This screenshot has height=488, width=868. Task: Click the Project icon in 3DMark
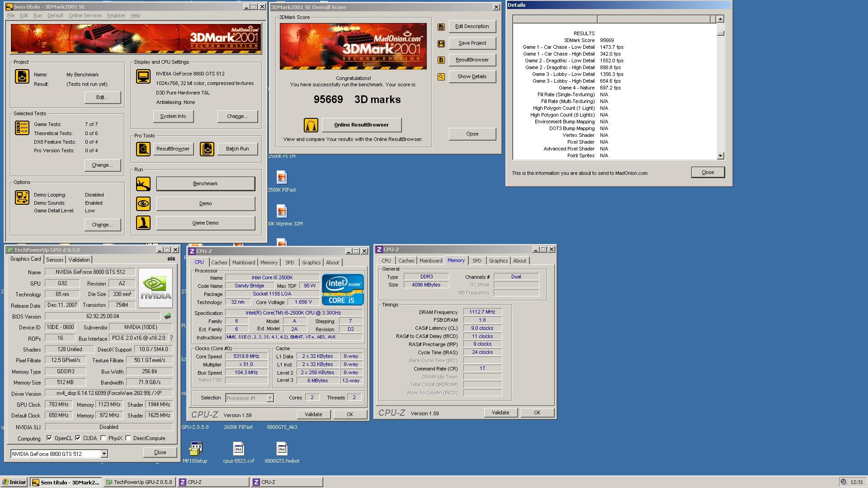22,76
